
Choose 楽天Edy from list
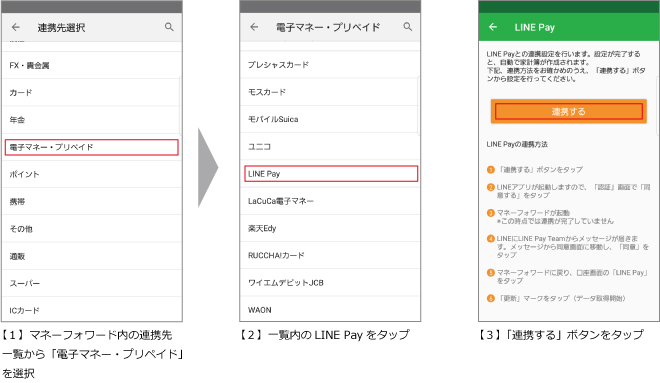[330, 228]
